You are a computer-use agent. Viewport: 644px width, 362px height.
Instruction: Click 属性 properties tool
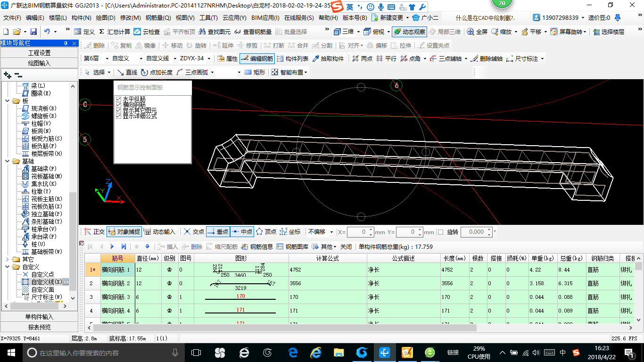tap(227, 59)
